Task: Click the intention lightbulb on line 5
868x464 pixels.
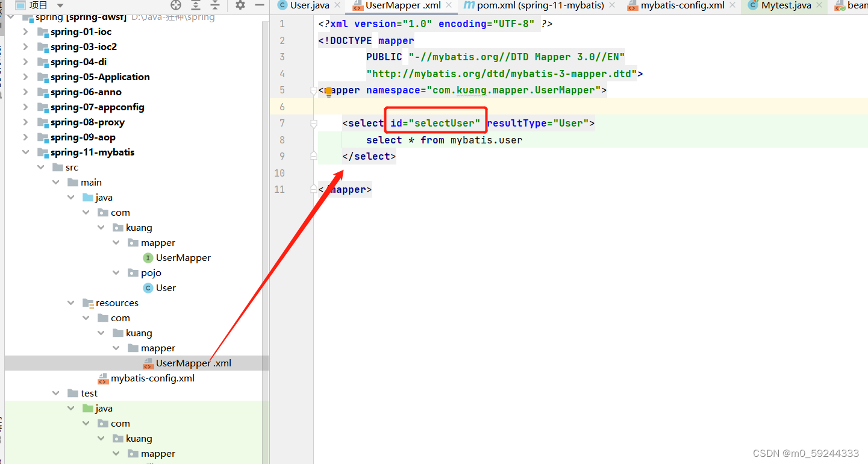Action: coord(329,91)
